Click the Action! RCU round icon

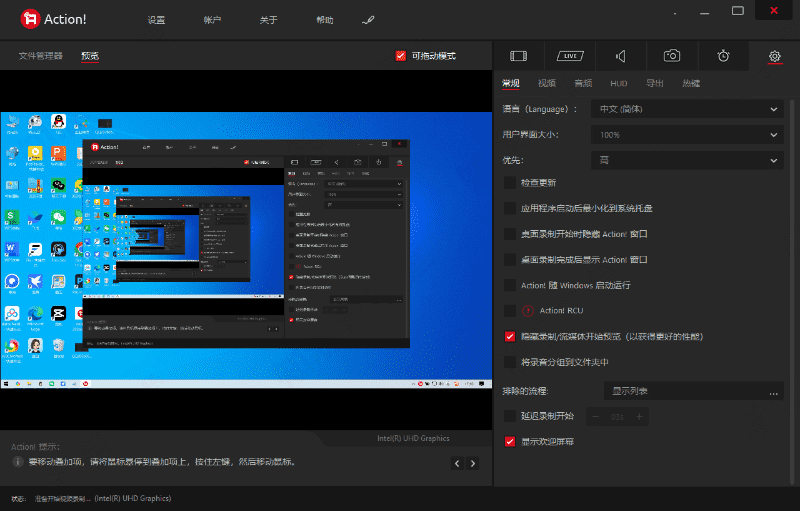528,311
